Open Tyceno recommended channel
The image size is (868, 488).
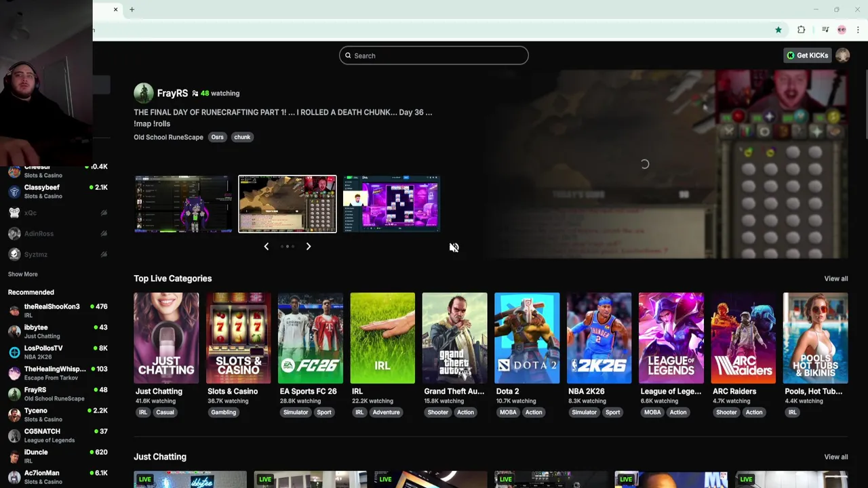tap(58, 415)
